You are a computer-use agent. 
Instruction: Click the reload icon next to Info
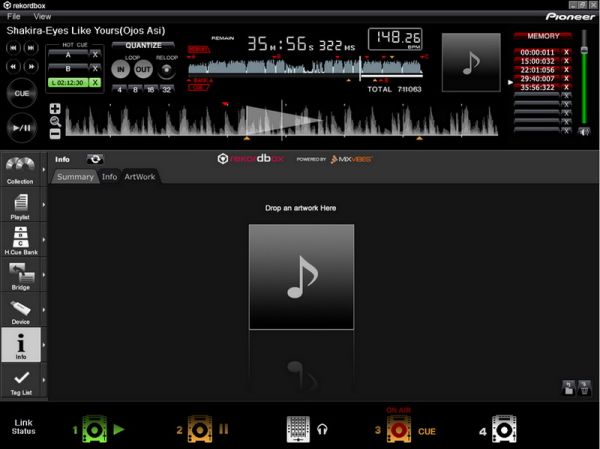click(95, 159)
